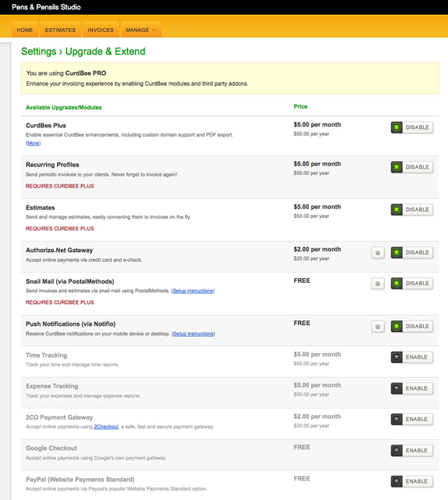Click REQUIRES CURDBEE PLUS under Recurring Profiles

click(x=60, y=186)
